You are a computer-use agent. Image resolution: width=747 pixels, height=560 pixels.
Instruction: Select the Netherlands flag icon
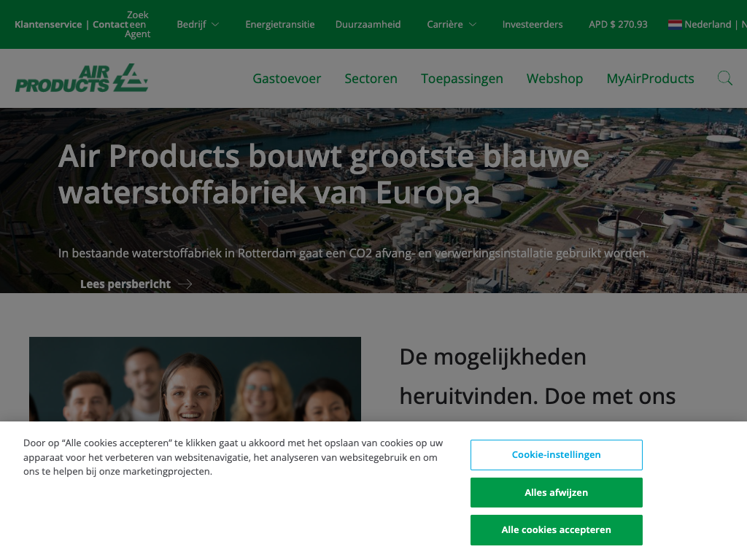click(x=675, y=24)
